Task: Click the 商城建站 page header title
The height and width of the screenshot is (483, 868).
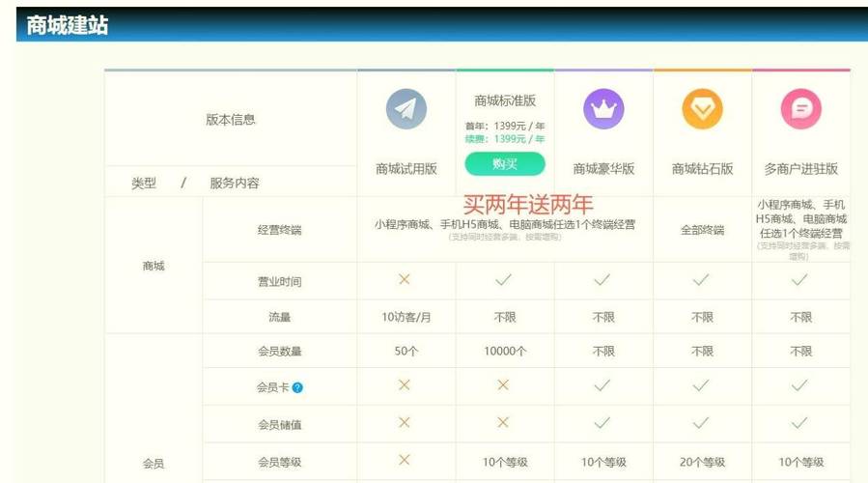Action: [68, 26]
